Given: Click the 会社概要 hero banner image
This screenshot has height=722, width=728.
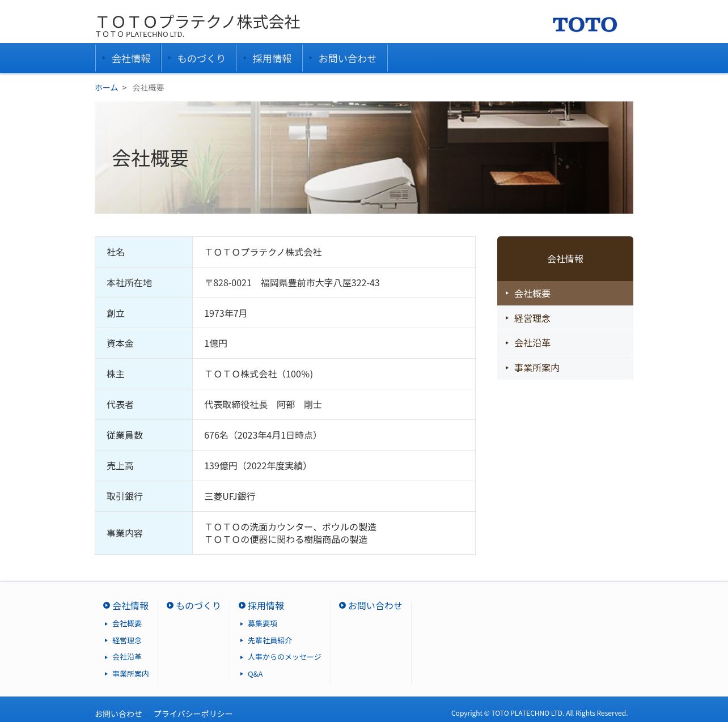Looking at the screenshot, I should (x=364, y=158).
